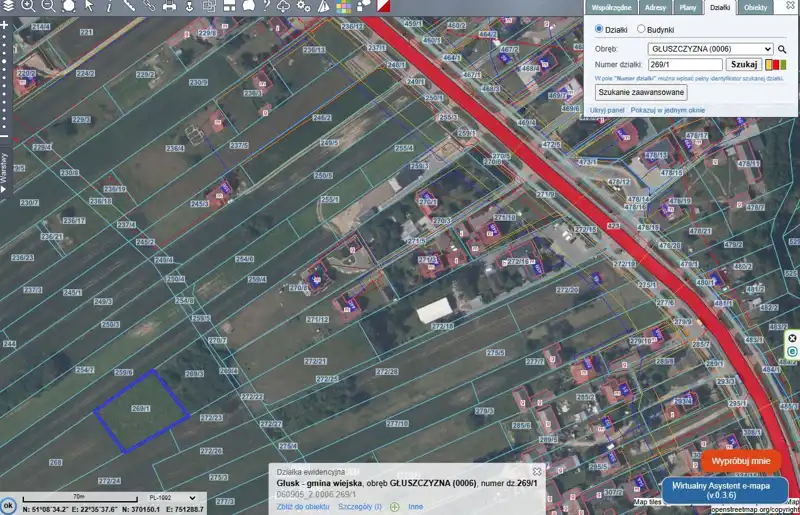Click the zoom in magnifier tool
Viewport: 800px width, 515px height.
point(28,6)
